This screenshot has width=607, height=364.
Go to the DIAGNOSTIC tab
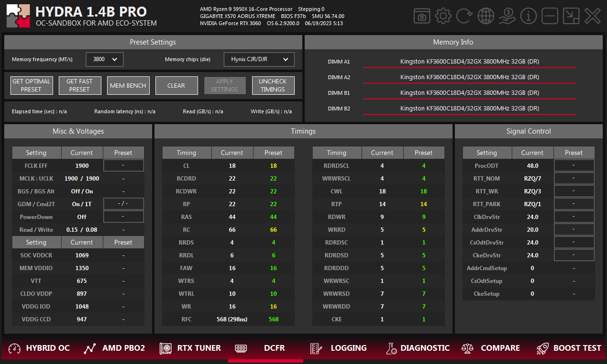click(x=417, y=348)
